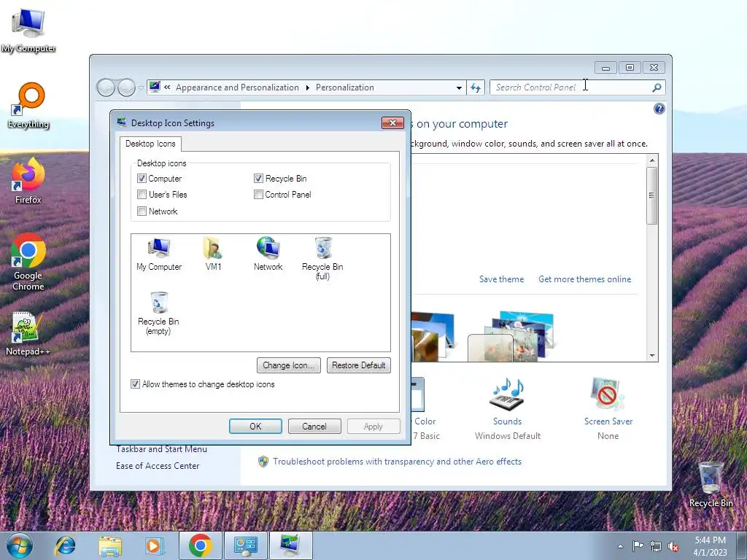Click the themes list scrollbar thumb

tap(652, 195)
